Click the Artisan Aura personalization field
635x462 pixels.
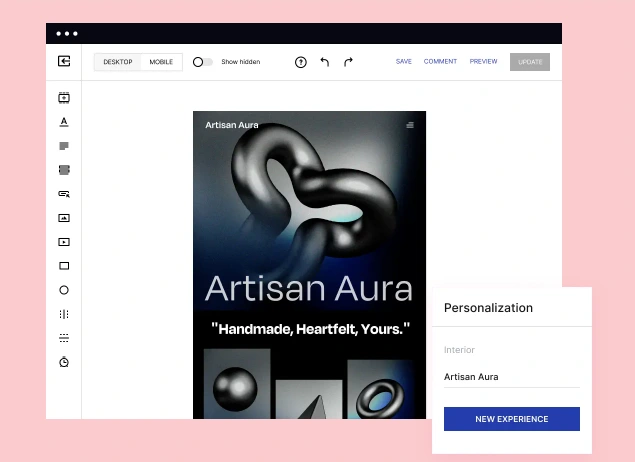coord(511,377)
